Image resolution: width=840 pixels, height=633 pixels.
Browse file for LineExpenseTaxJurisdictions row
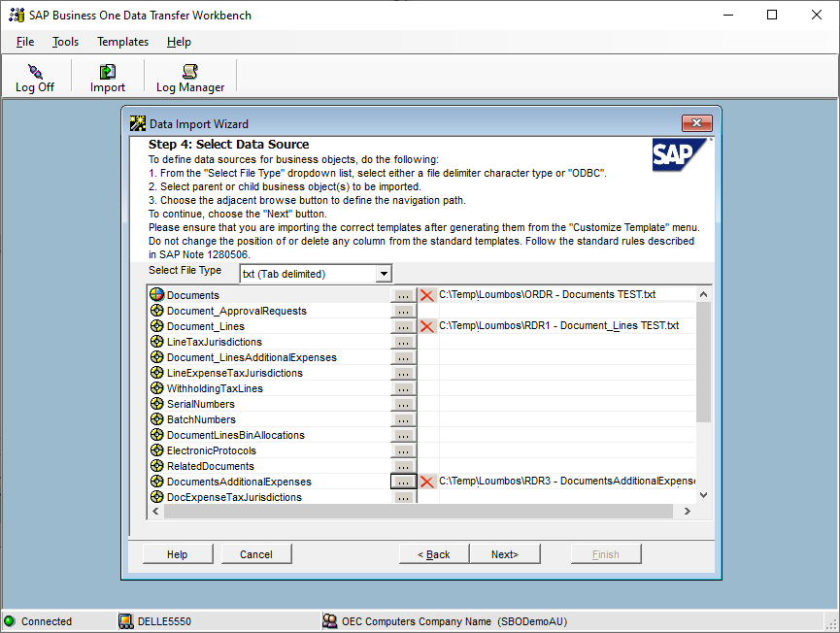pos(403,373)
